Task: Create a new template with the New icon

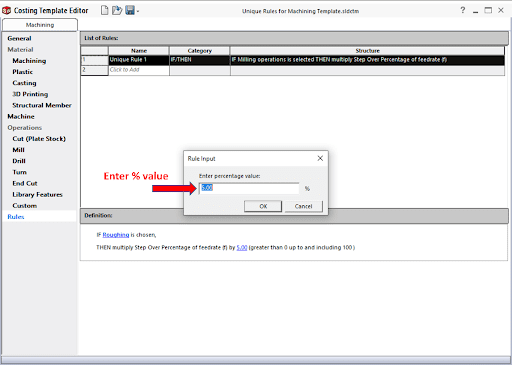Action: point(105,10)
